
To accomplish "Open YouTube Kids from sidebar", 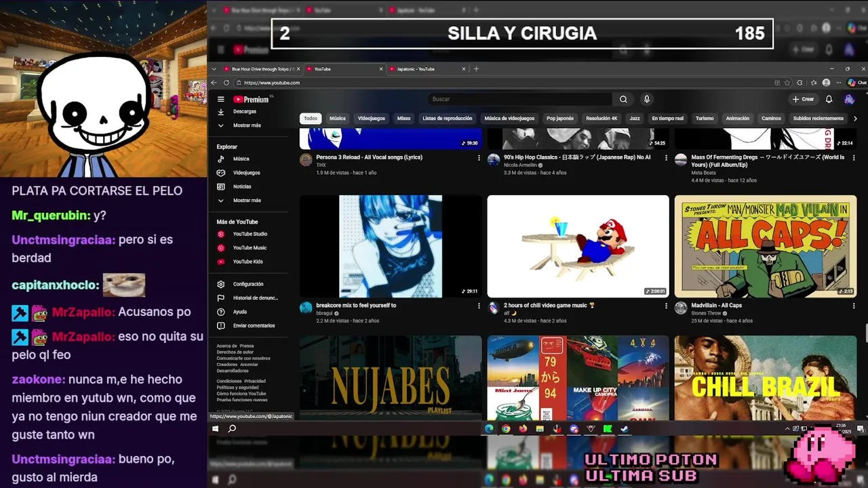I will point(248,262).
